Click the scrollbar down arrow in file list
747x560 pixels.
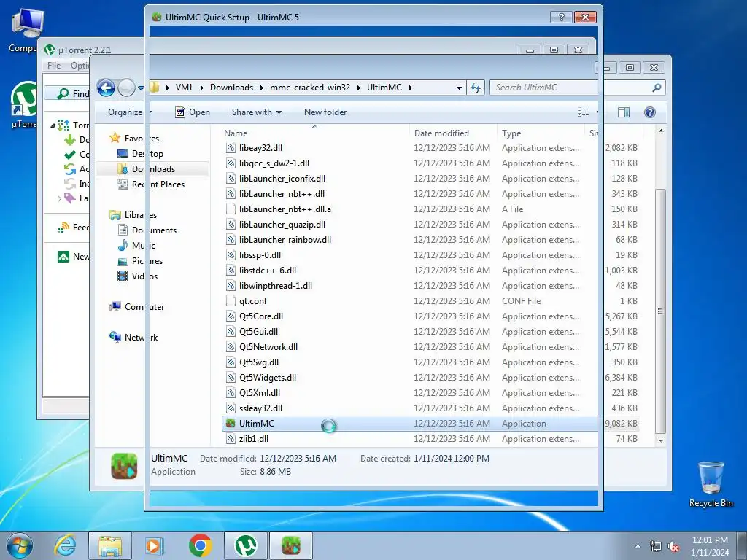[660, 440]
